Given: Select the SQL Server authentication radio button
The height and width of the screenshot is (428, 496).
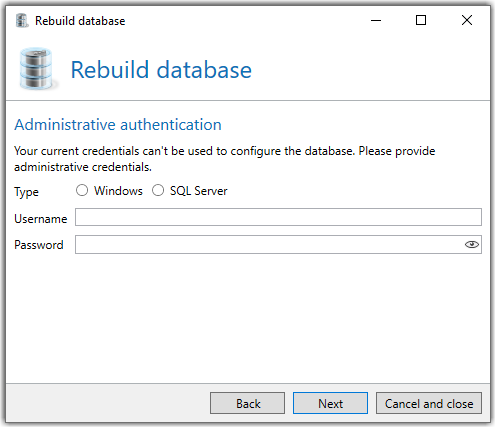Looking at the screenshot, I should [158, 191].
